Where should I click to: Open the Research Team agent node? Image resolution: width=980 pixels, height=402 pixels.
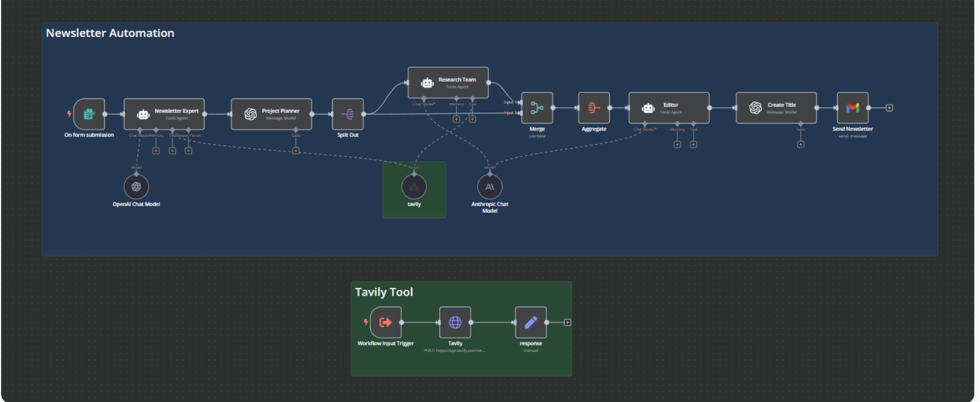(x=448, y=83)
